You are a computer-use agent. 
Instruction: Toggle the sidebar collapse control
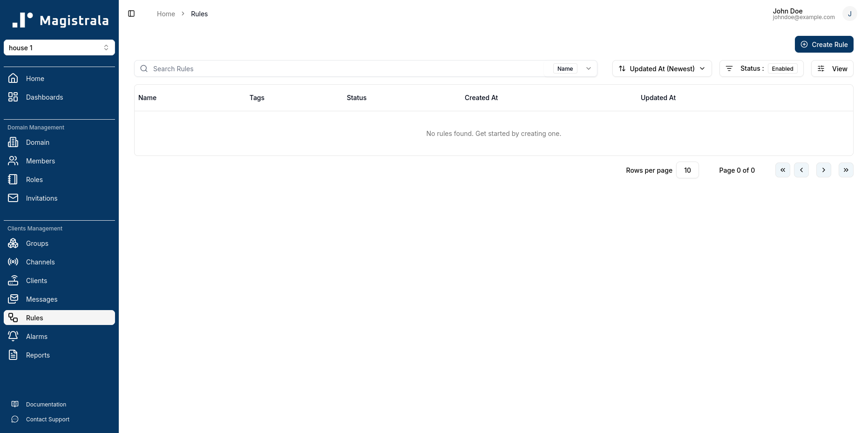(131, 14)
